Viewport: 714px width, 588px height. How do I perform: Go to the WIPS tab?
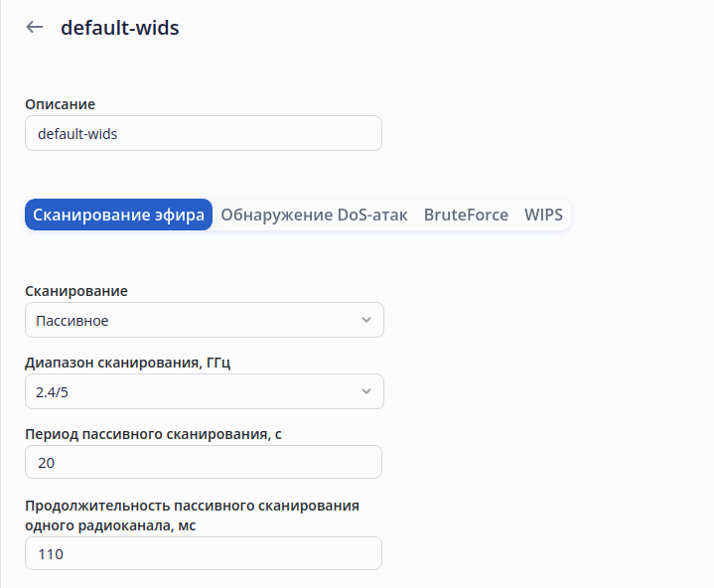click(543, 215)
